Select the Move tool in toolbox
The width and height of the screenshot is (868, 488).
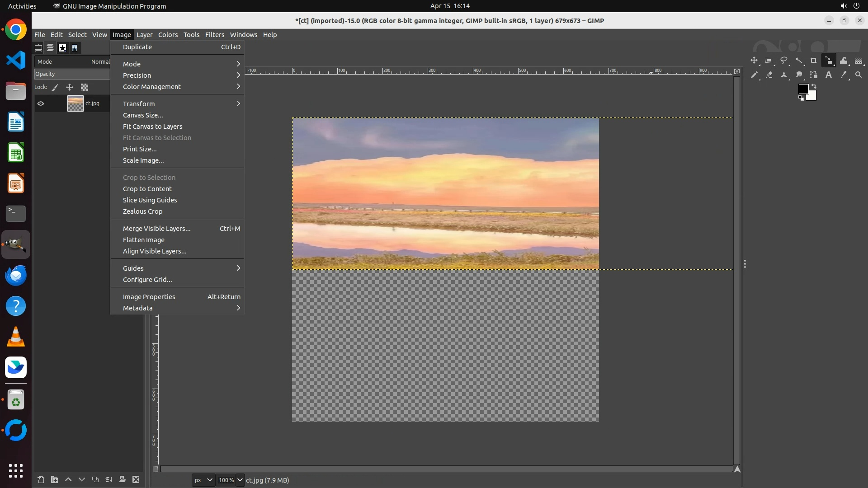[754, 61]
